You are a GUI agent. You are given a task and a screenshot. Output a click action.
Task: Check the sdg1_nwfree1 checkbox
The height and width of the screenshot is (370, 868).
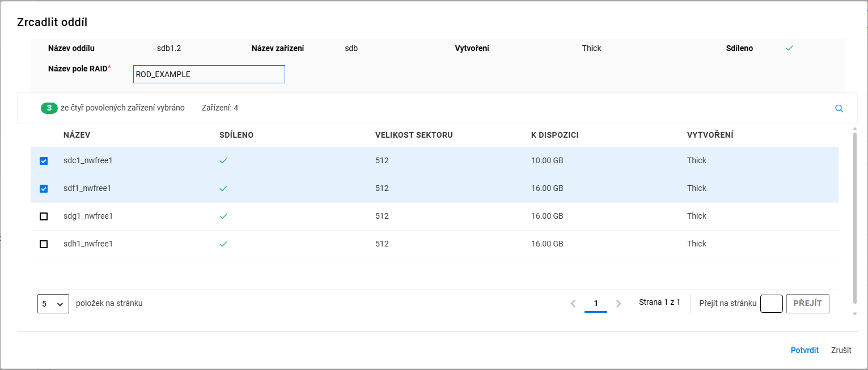pos(44,216)
